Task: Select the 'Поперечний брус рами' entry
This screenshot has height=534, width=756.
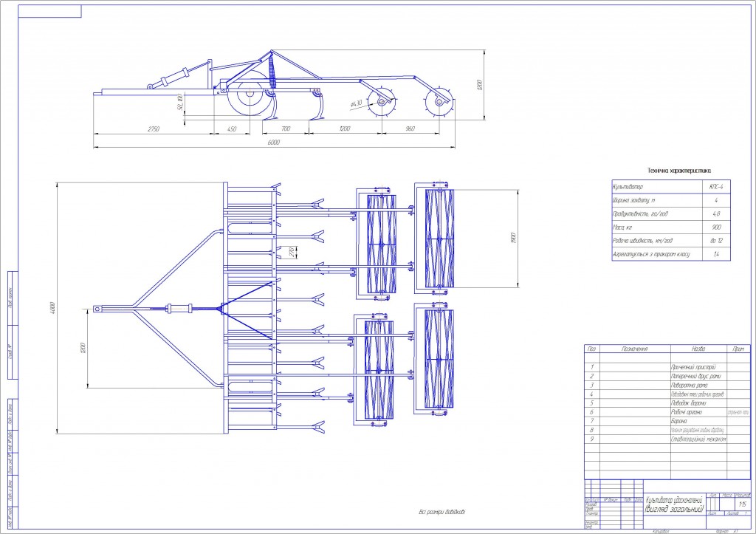Action: click(695, 376)
